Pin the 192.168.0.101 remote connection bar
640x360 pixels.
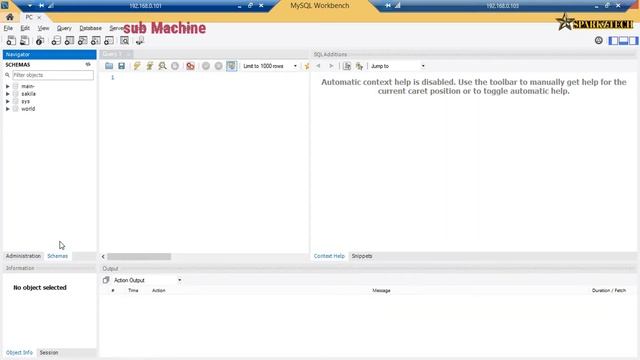pyautogui.click(x=41, y=5)
